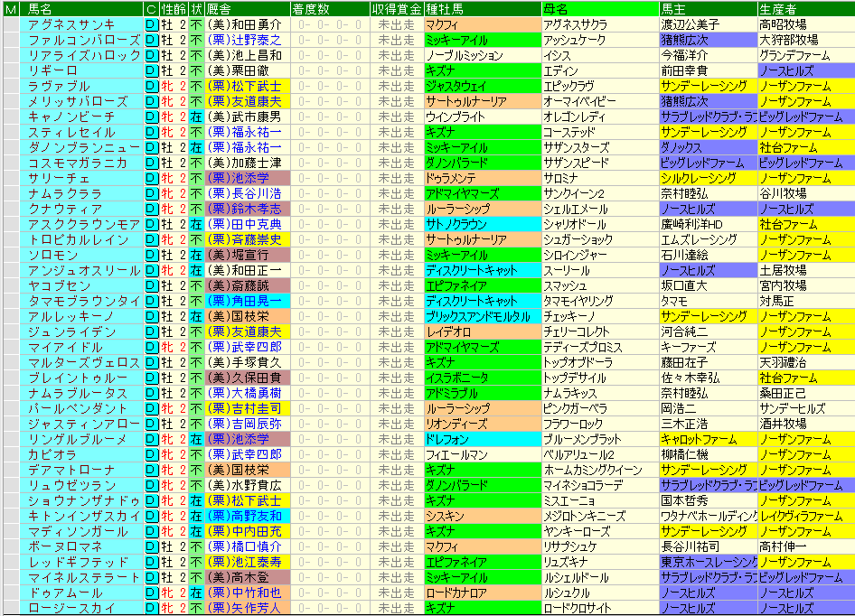The width and height of the screenshot is (855, 616).
Task: Sort by the 収得賞金 column header
Action: [397, 9]
